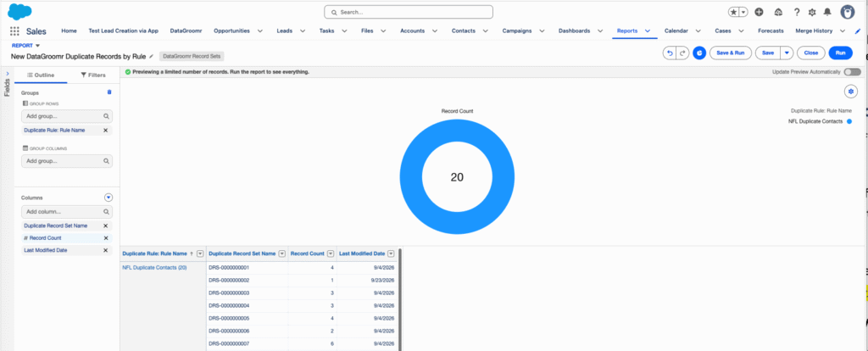The image size is (868, 351).
Task: Click the Close button
Action: pos(811,53)
